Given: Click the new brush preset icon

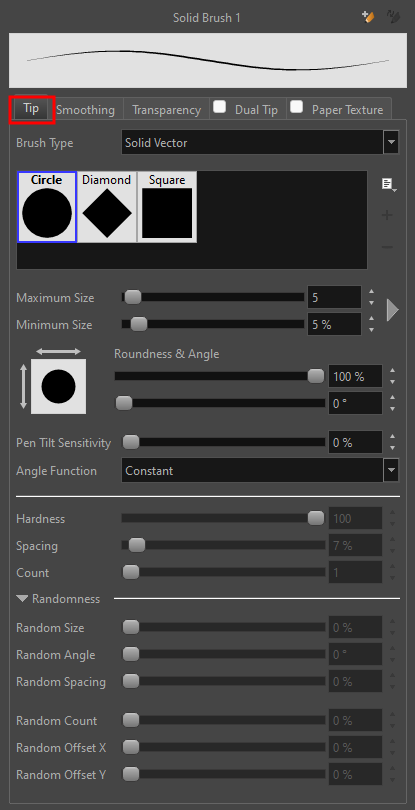Looking at the screenshot, I should tap(367, 17).
